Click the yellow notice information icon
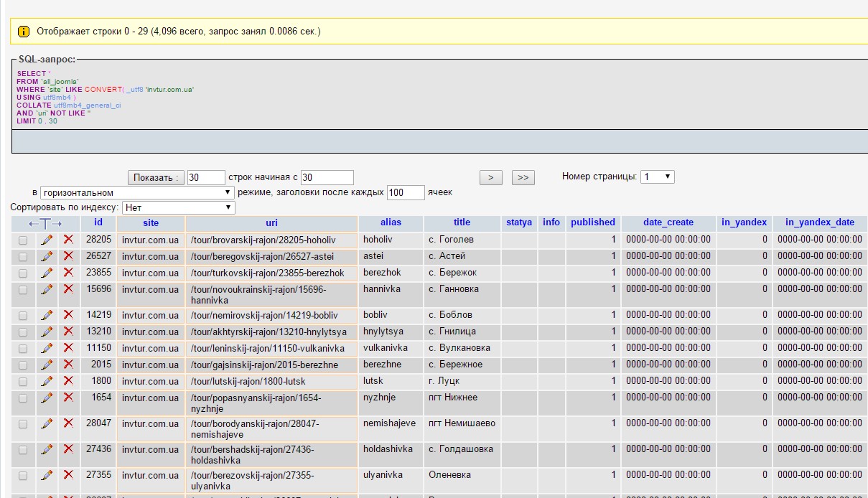 [24, 32]
